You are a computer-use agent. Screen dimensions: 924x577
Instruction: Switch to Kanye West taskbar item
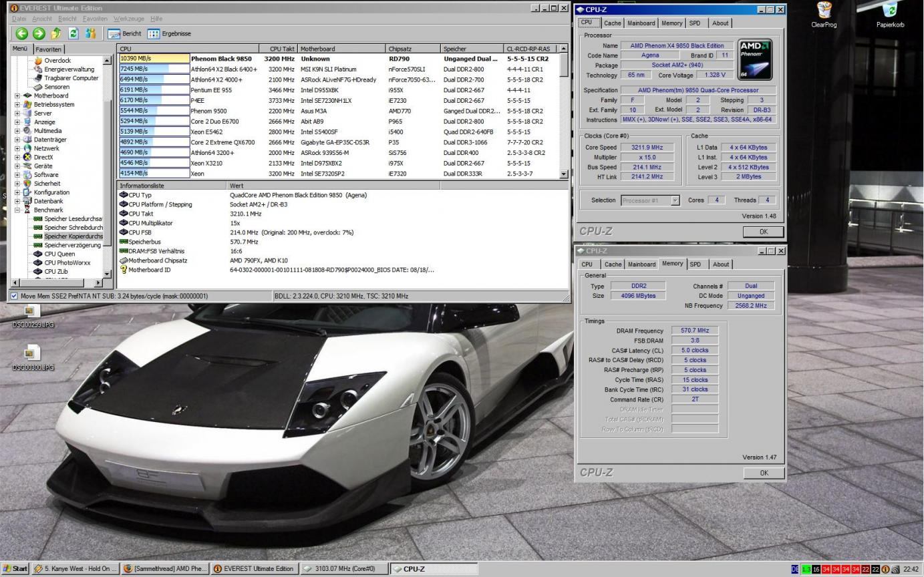click(75, 569)
